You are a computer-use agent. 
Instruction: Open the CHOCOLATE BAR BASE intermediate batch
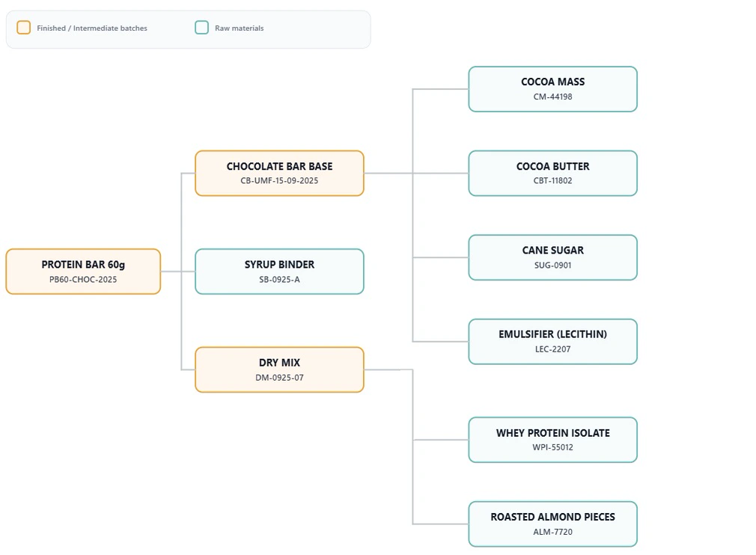click(279, 173)
